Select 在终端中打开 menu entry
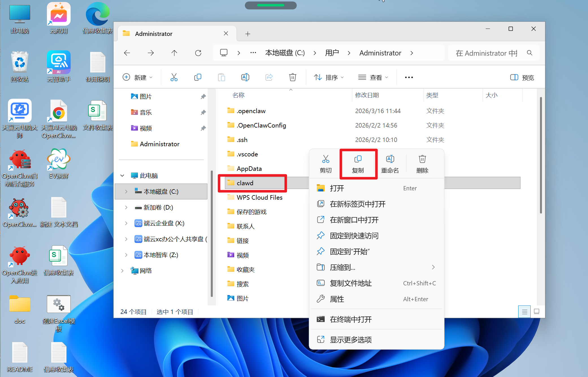The width and height of the screenshot is (588, 377). click(351, 319)
